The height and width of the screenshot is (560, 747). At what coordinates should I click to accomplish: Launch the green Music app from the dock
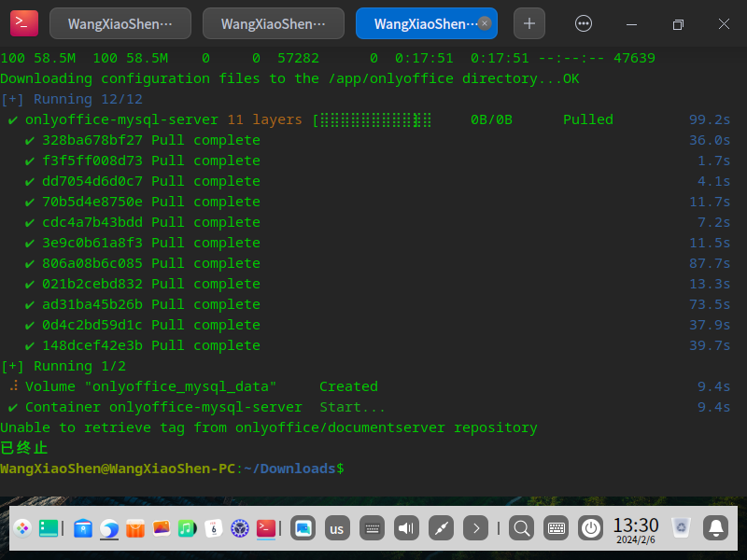tap(188, 528)
